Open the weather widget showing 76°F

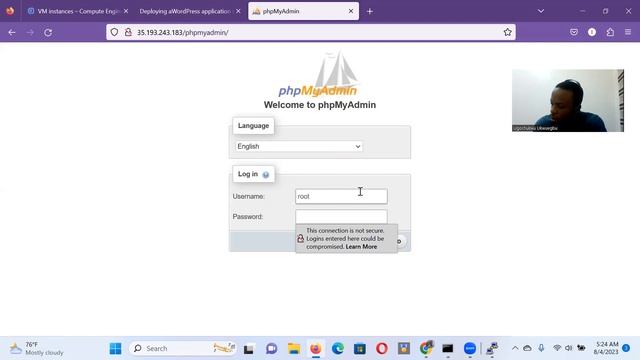coord(37,349)
